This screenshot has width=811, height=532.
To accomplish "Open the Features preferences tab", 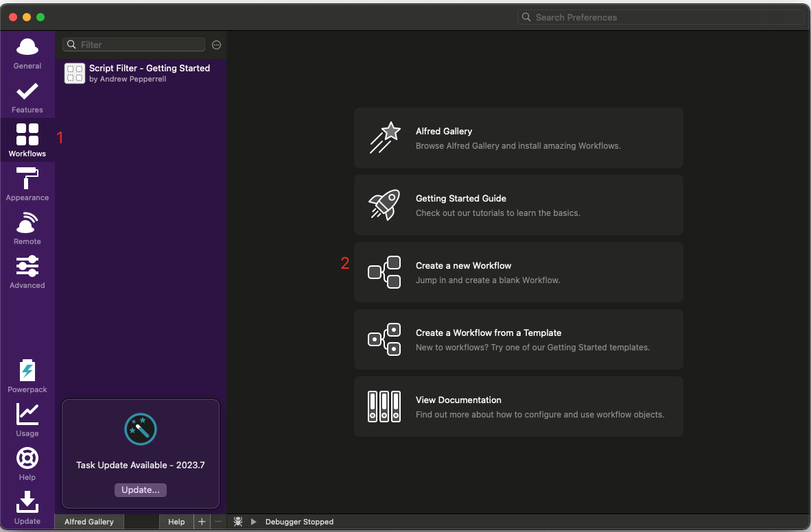I will pos(27,98).
